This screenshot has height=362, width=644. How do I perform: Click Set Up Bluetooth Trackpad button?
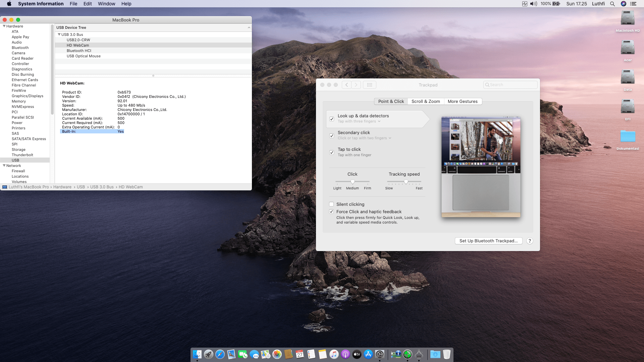[488, 241]
